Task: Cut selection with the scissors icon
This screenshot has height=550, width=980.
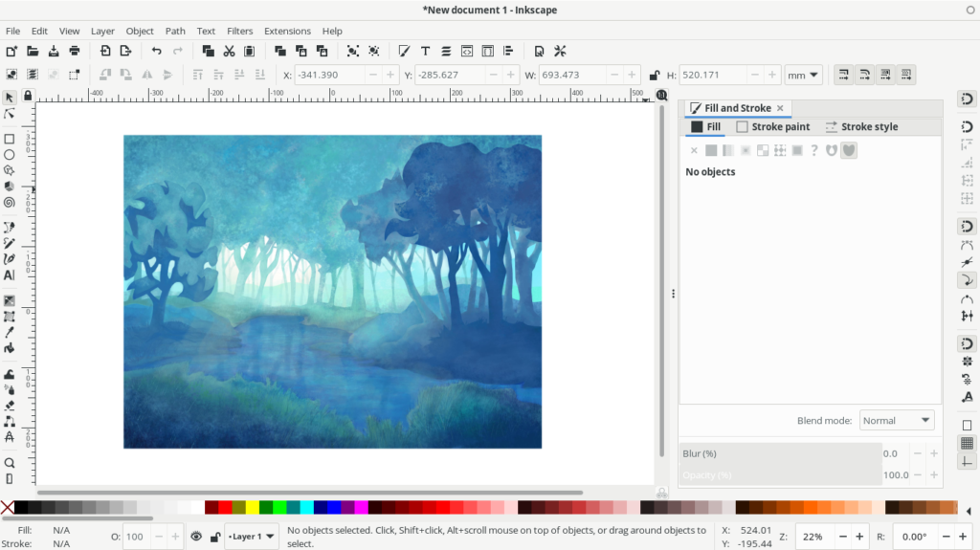Action: 229,51
